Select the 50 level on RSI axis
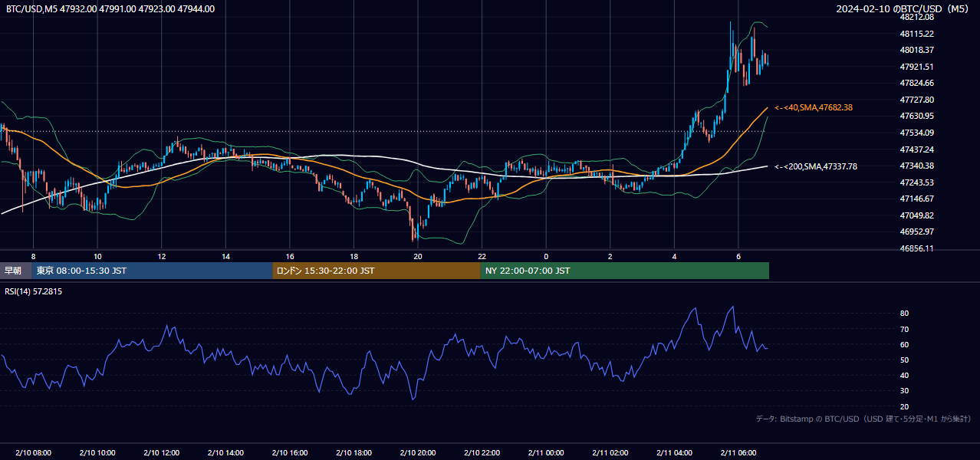Image resolution: width=980 pixels, height=460 pixels. [x=905, y=360]
